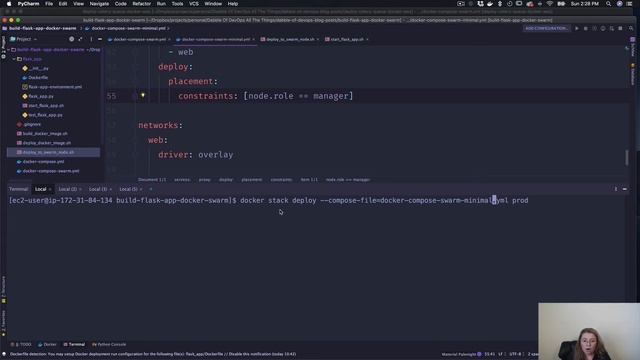640x360 pixels.
Task: Click 'placement' in the YAML breadcrumb bar
Action: coord(251,180)
